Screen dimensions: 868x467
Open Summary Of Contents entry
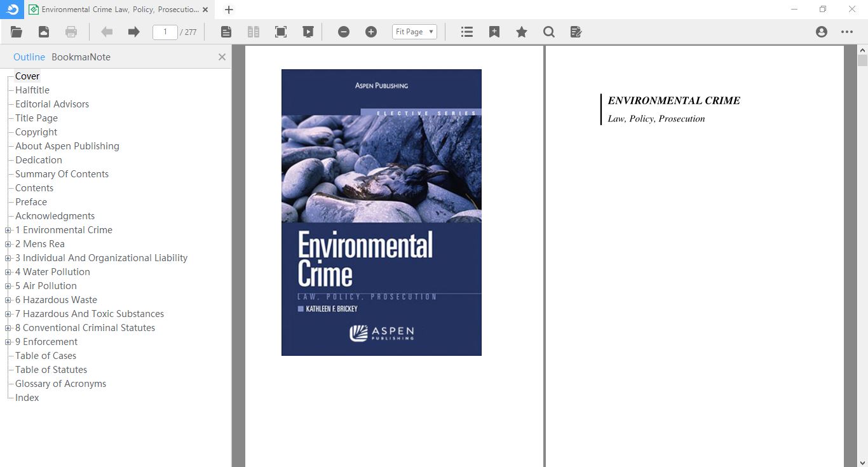click(x=62, y=174)
